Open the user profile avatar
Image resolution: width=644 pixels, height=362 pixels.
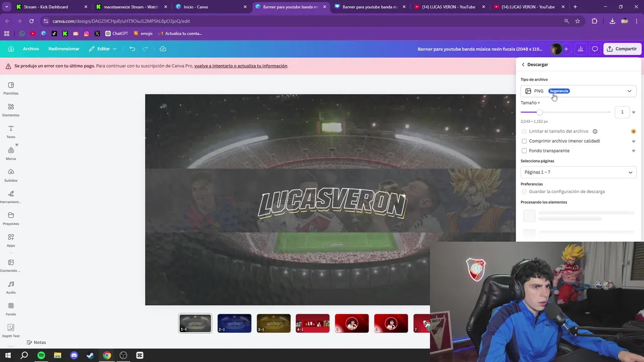[556, 49]
